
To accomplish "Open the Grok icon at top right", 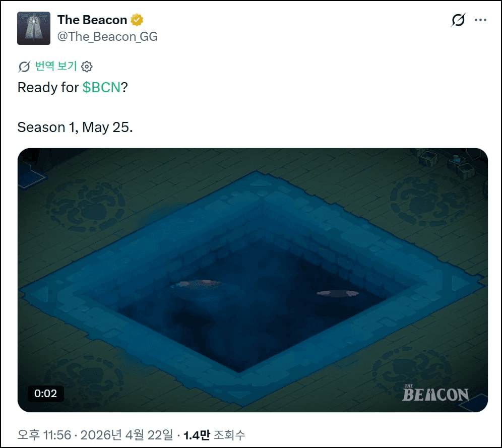I will pyautogui.click(x=458, y=20).
